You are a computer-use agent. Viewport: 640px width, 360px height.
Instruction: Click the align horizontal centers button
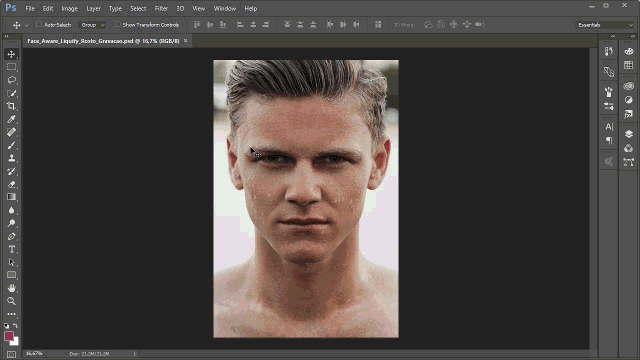click(x=253, y=25)
